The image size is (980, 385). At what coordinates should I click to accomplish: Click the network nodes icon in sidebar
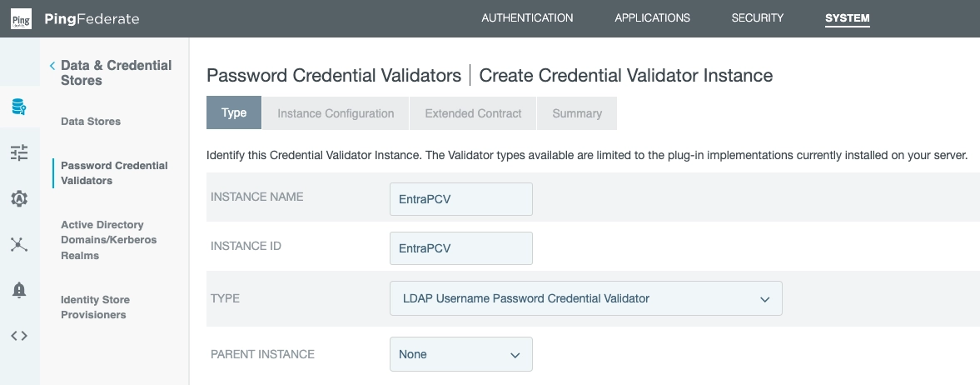pos(19,244)
